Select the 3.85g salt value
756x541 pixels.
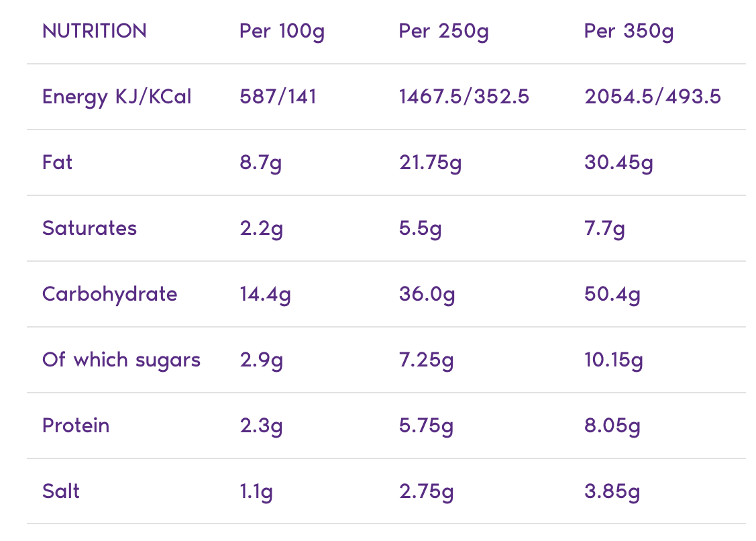tap(612, 491)
